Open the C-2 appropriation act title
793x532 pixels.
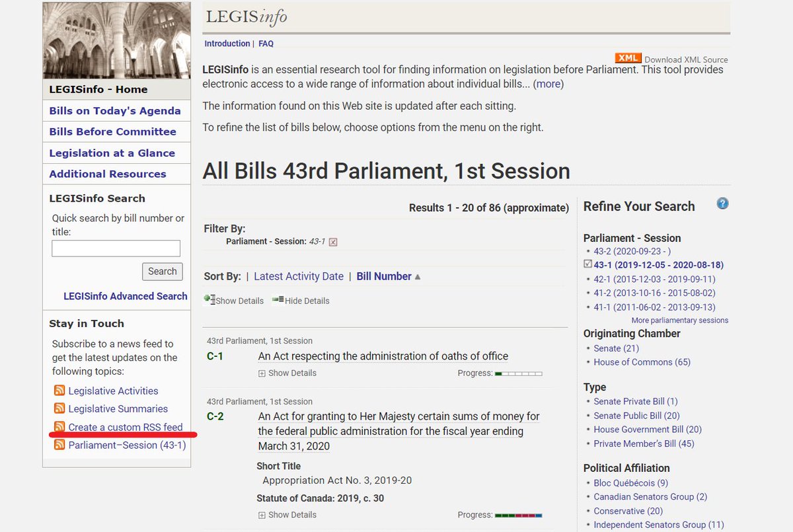point(399,431)
